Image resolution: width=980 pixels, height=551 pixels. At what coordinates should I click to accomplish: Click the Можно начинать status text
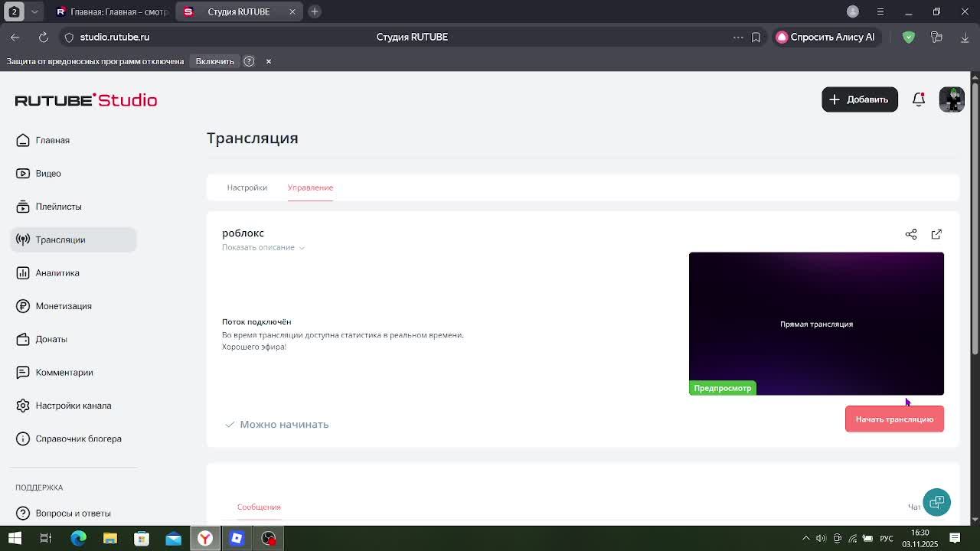[x=284, y=424]
